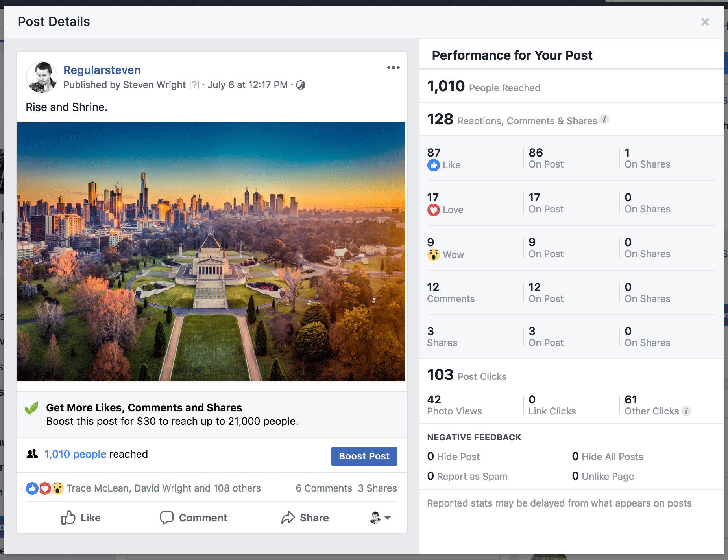Click the Boost Post button
This screenshot has height=560, width=728.
click(364, 456)
